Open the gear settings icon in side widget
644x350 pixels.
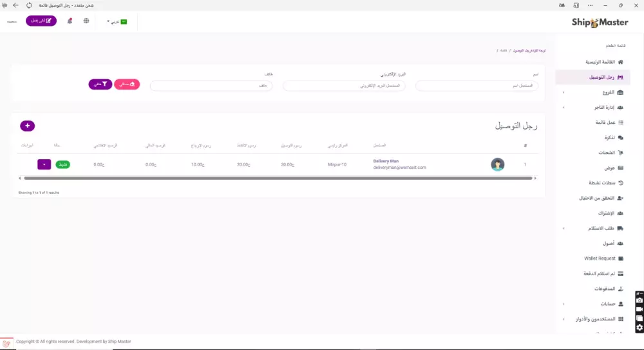coord(639,328)
